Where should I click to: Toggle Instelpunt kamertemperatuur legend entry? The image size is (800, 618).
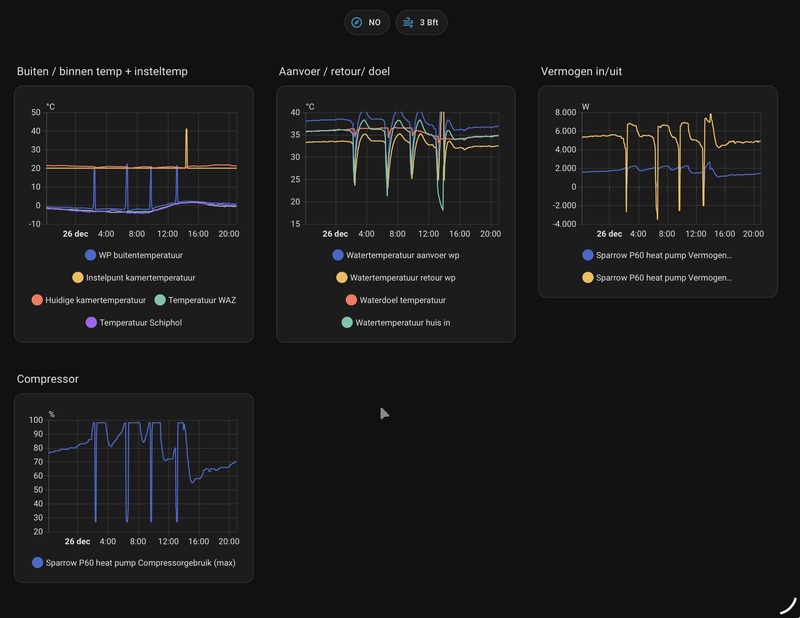tap(134, 278)
